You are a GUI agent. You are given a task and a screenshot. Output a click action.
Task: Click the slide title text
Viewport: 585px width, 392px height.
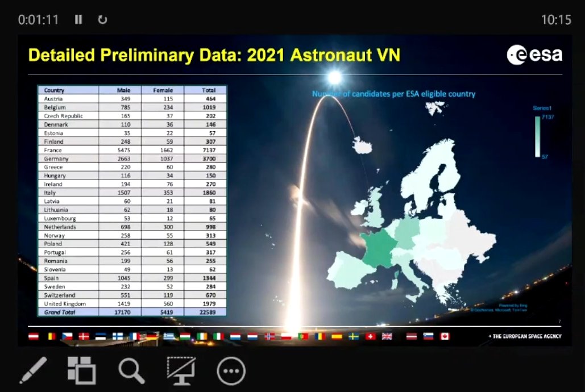click(214, 55)
